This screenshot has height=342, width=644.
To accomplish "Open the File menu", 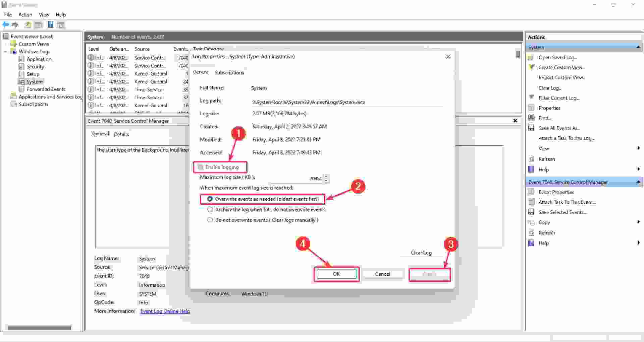I will pos(8,14).
